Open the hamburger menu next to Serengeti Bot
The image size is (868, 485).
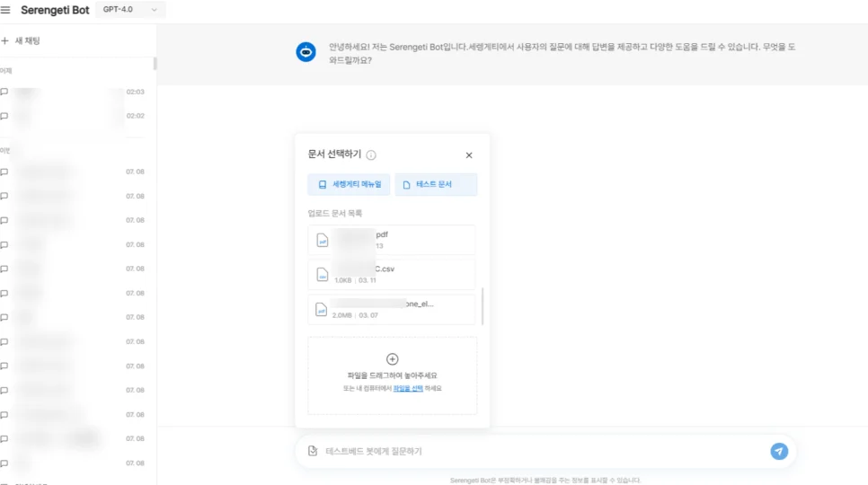(5, 10)
